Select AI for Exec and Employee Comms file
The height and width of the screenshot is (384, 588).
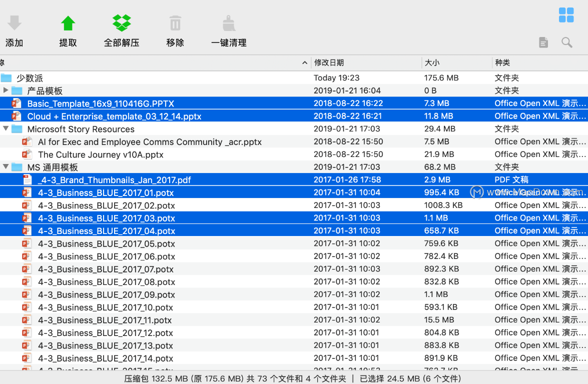[150, 142]
